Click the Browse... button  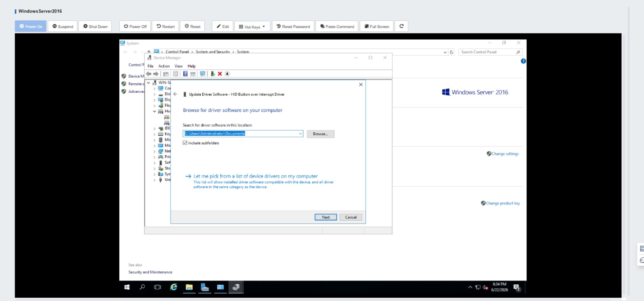click(320, 134)
